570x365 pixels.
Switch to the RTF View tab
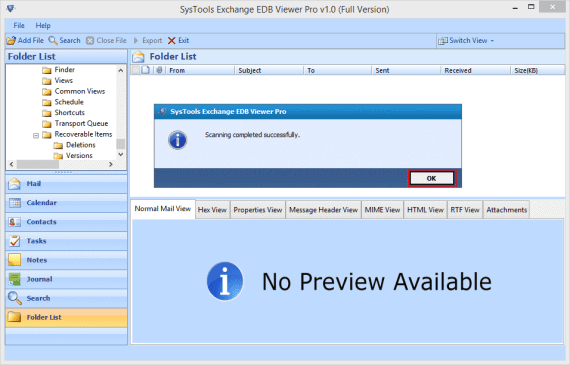tap(465, 210)
